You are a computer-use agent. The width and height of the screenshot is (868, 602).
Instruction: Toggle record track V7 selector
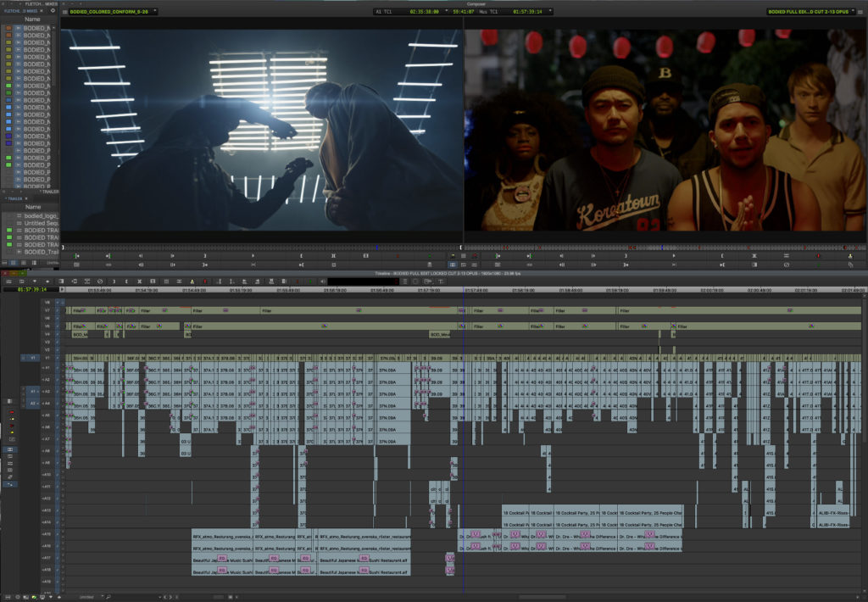[x=47, y=310]
